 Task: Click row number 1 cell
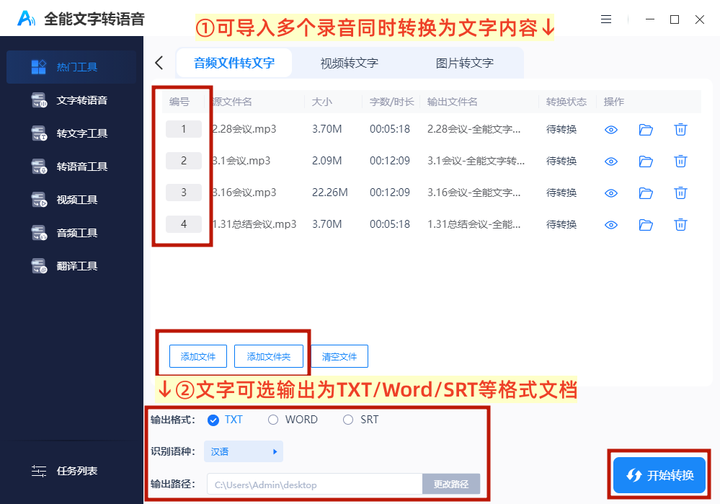click(x=184, y=129)
